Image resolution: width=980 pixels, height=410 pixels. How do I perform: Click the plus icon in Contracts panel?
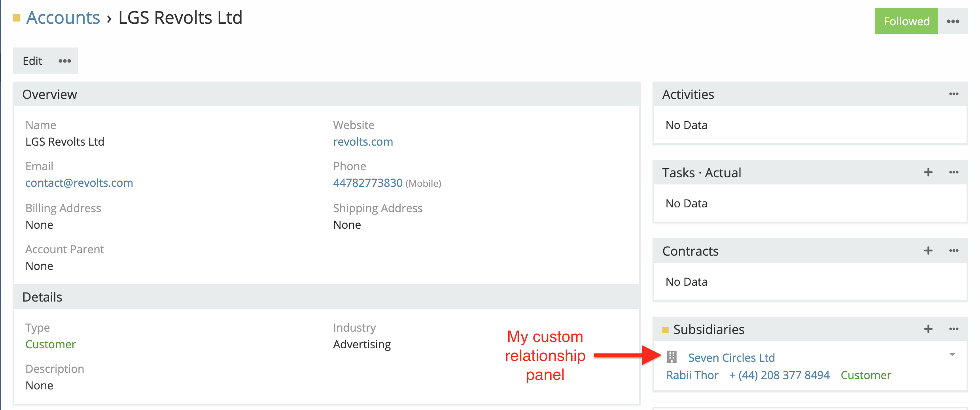928,251
